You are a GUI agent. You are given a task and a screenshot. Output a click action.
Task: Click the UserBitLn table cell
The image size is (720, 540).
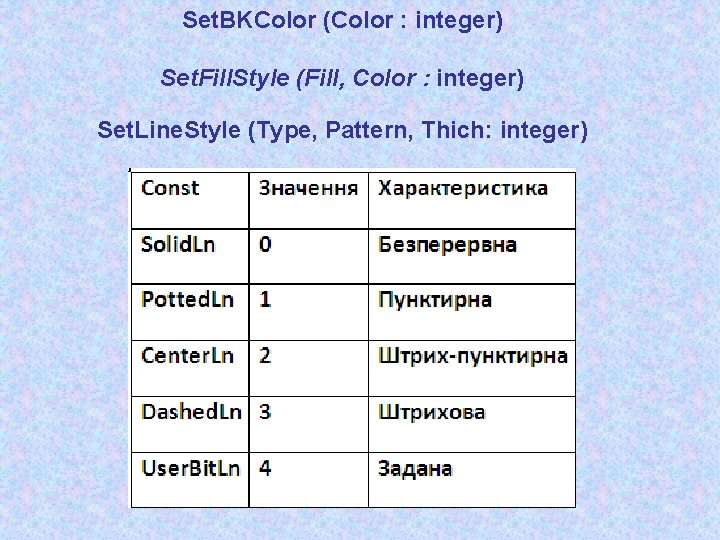tap(190, 480)
